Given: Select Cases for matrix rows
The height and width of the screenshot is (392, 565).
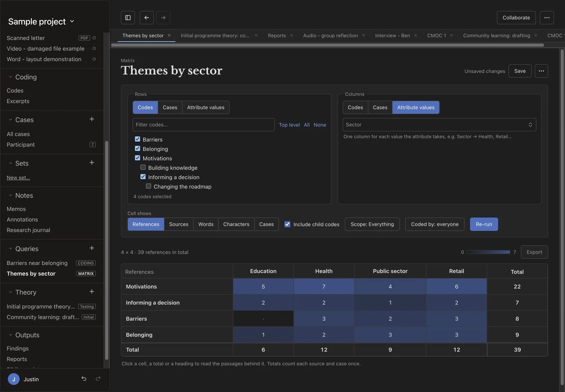Looking at the screenshot, I should click(170, 107).
